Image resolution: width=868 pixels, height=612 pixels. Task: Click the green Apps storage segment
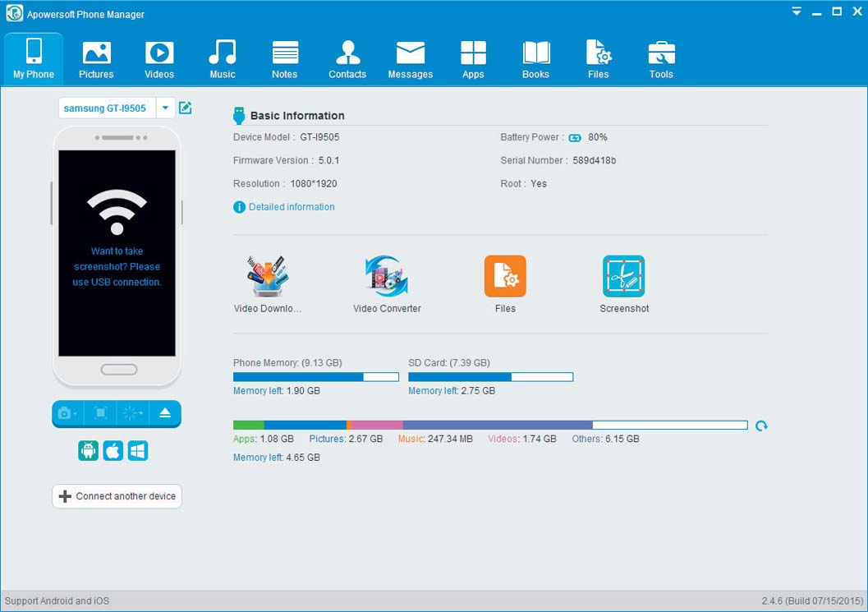click(x=249, y=425)
